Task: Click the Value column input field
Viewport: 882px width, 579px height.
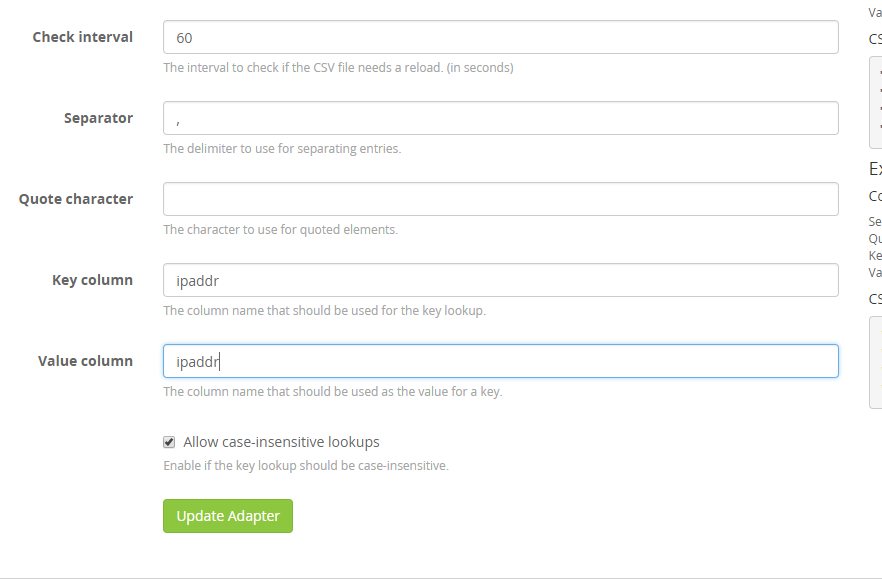Action: 500,361
